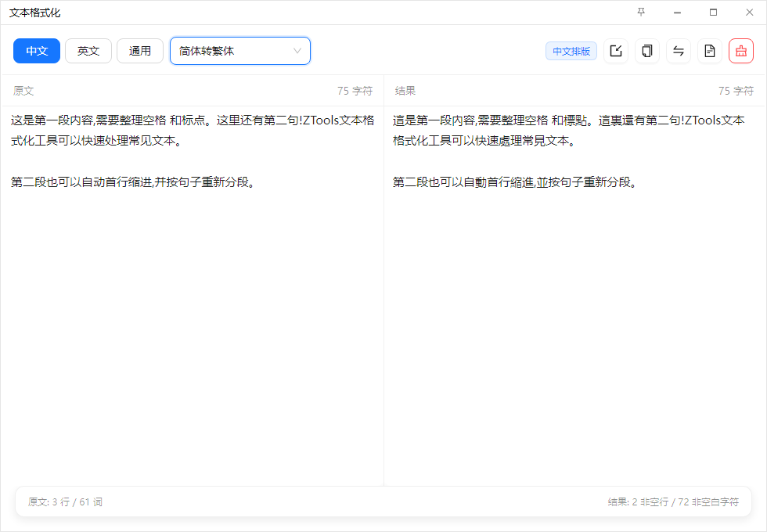Click the copy result icon

(x=647, y=51)
